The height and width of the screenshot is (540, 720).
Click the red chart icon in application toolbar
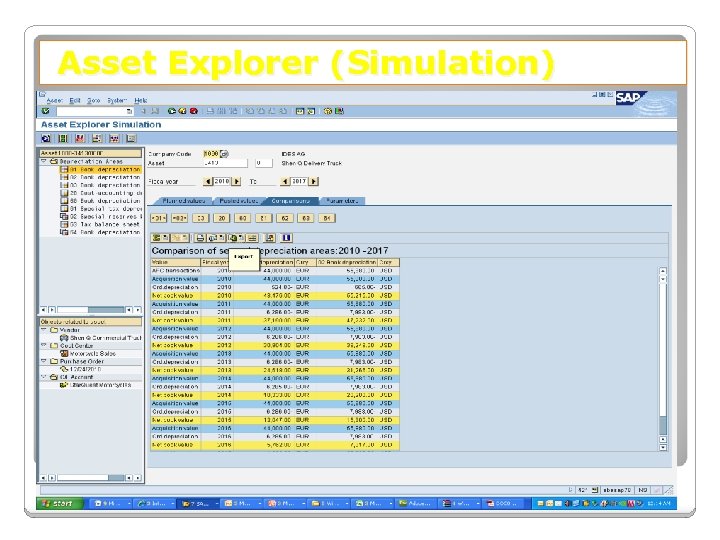[x=80, y=138]
